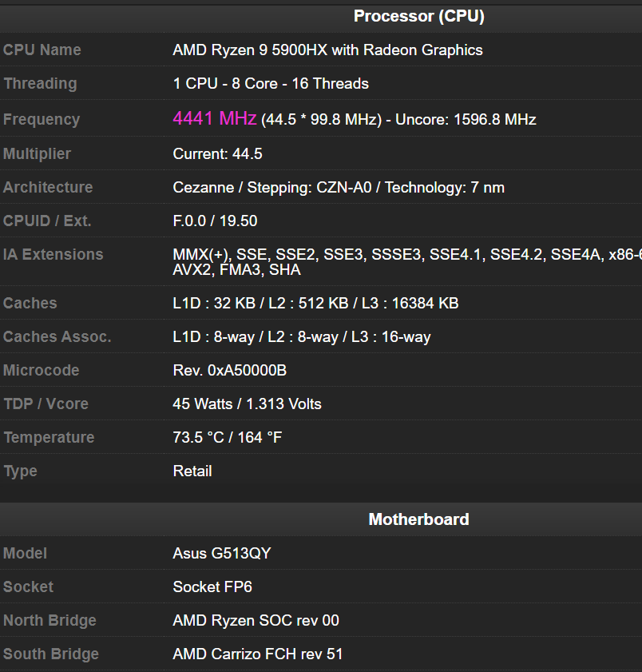Select the AMD Carrizo FCH rev 51 text

pos(258,654)
